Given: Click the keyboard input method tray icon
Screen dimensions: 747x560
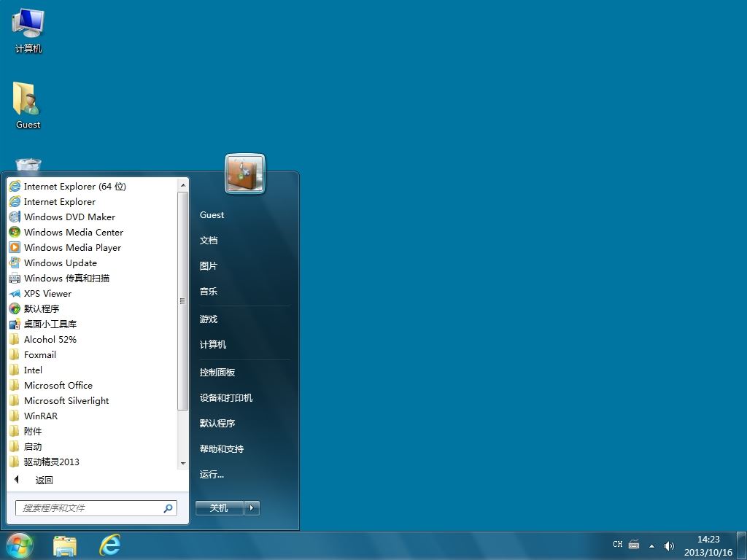Looking at the screenshot, I should point(634,544).
